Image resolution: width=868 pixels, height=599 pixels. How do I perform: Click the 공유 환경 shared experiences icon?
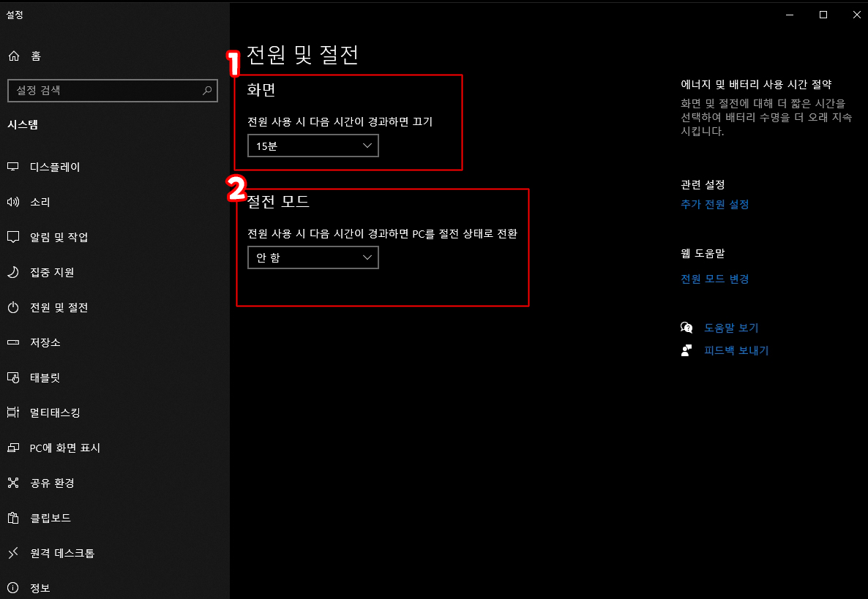13,483
